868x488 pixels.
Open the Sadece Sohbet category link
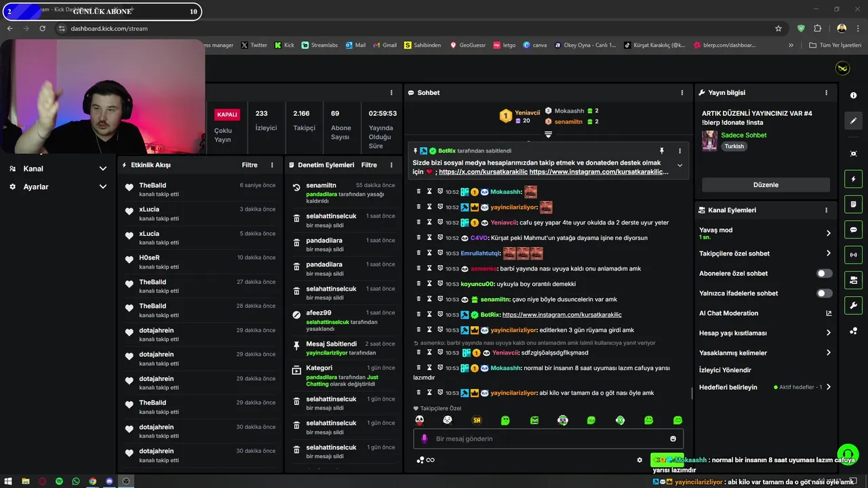pos(744,135)
